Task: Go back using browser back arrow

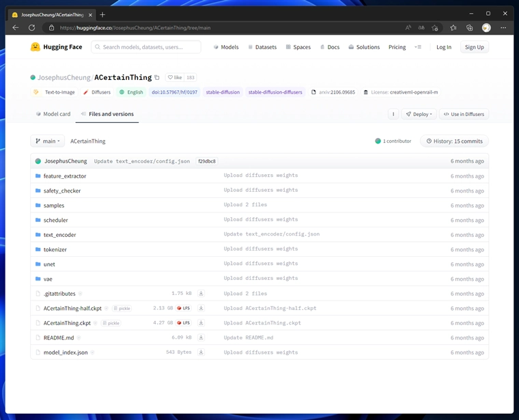Action: [16, 28]
